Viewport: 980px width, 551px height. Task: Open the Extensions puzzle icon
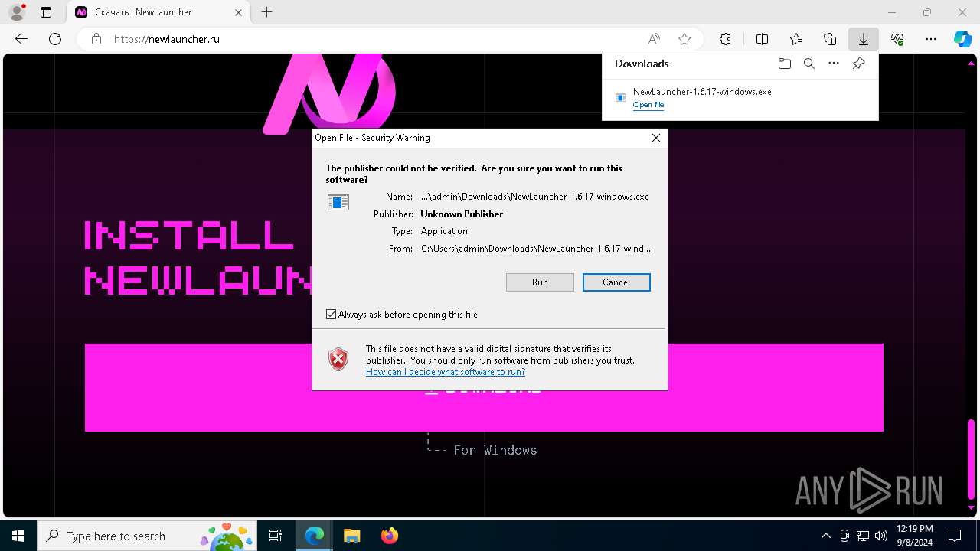coord(725,39)
